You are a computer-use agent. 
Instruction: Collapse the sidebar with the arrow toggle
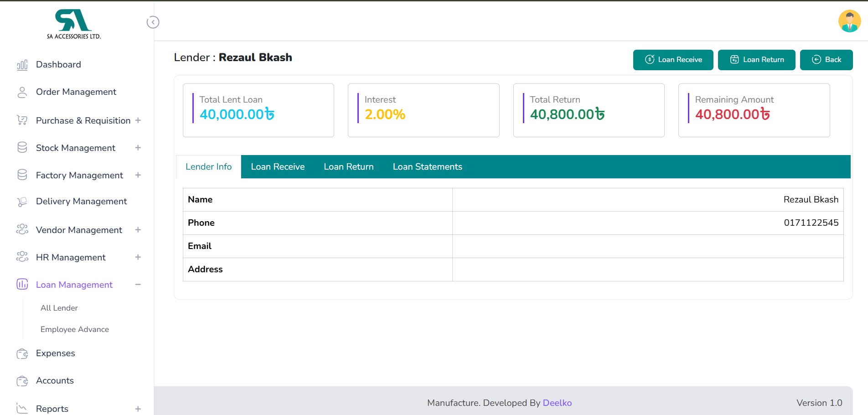(153, 22)
